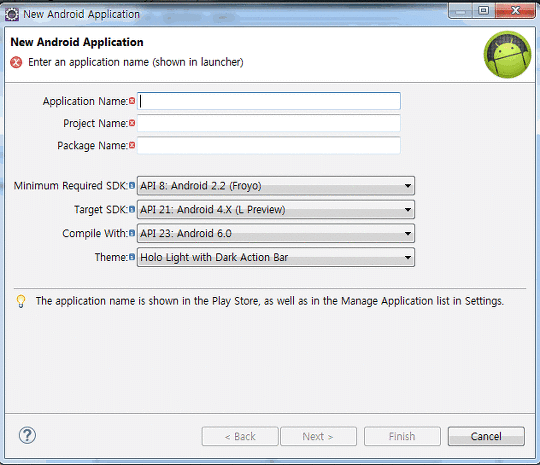The image size is (540, 465).
Task: Click the red error icon beside the message
Action: tap(16, 62)
